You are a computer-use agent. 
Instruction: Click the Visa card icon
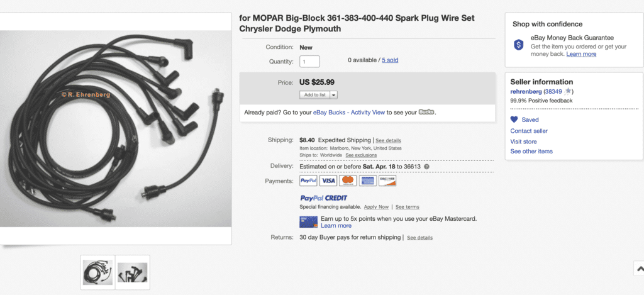coord(328,181)
